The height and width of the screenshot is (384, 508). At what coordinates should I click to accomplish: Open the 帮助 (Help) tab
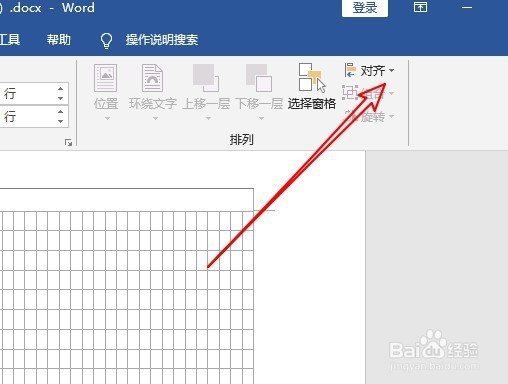click(x=59, y=40)
